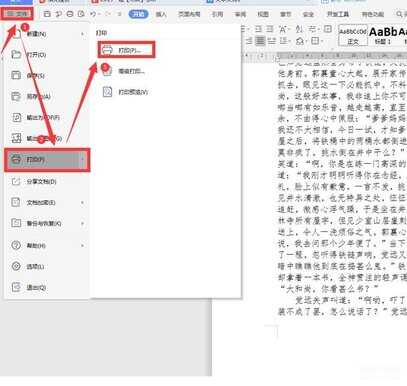Image resolution: width=407 pixels, height=386 pixels.
Task: Click the print preview icon in quick toolbar
Action: click(81, 14)
